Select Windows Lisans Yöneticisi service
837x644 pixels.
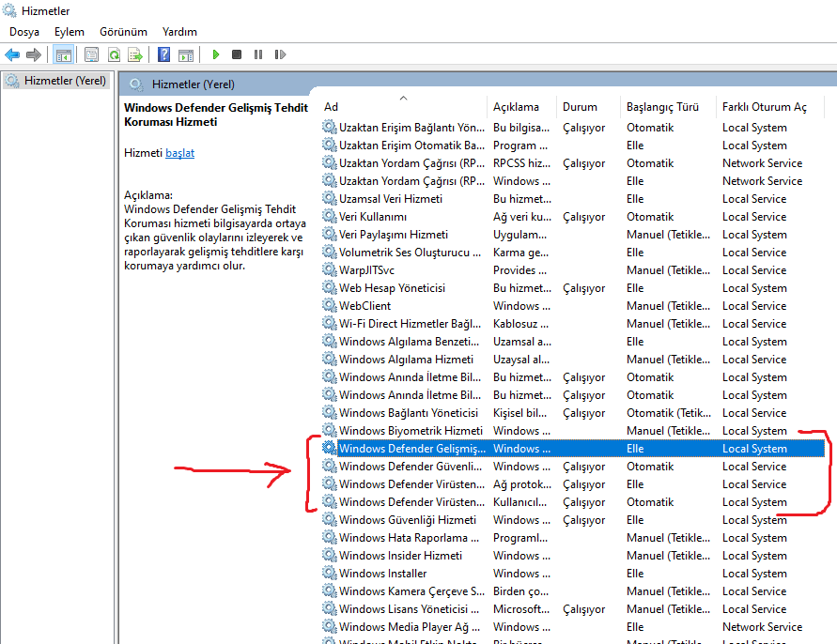(x=409, y=608)
